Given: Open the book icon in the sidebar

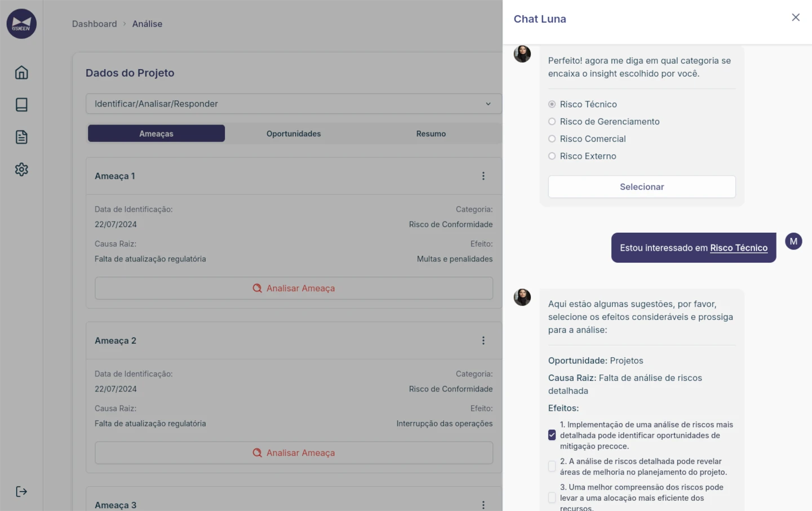Looking at the screenshot, I should 21,105.
